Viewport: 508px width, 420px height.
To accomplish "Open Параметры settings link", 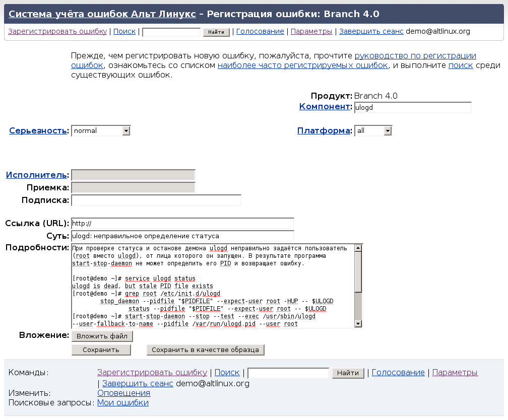I will (x=311, y=31).
